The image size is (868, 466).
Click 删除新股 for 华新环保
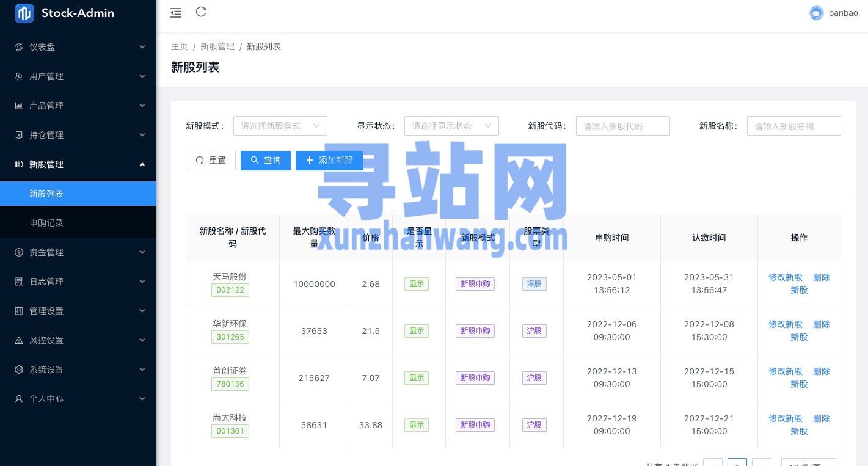point(810,331)
